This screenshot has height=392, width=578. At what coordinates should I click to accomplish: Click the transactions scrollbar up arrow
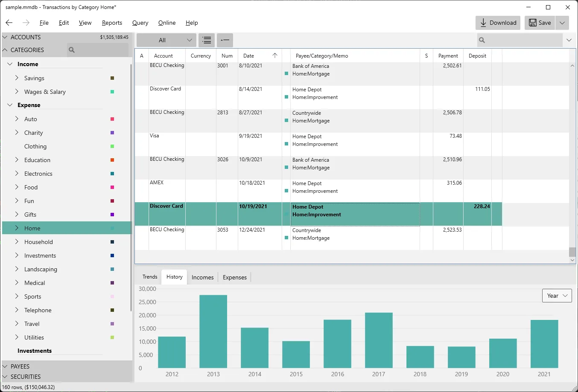pyautogui.click(x=572, y=66)
